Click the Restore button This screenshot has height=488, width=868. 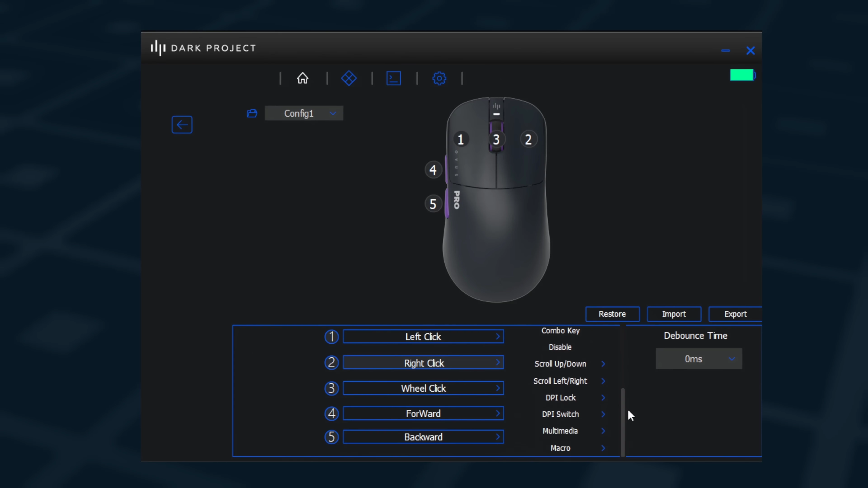coord(612,314)
